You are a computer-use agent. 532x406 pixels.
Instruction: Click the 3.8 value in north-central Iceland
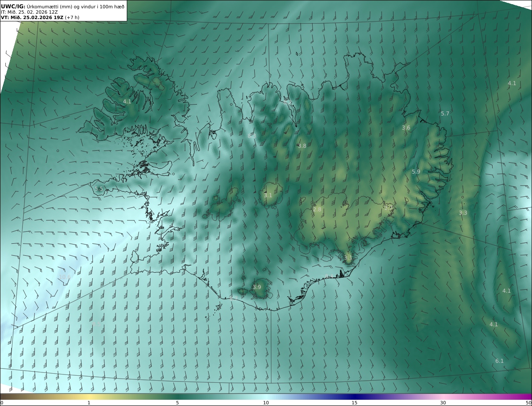coord(302,146)
